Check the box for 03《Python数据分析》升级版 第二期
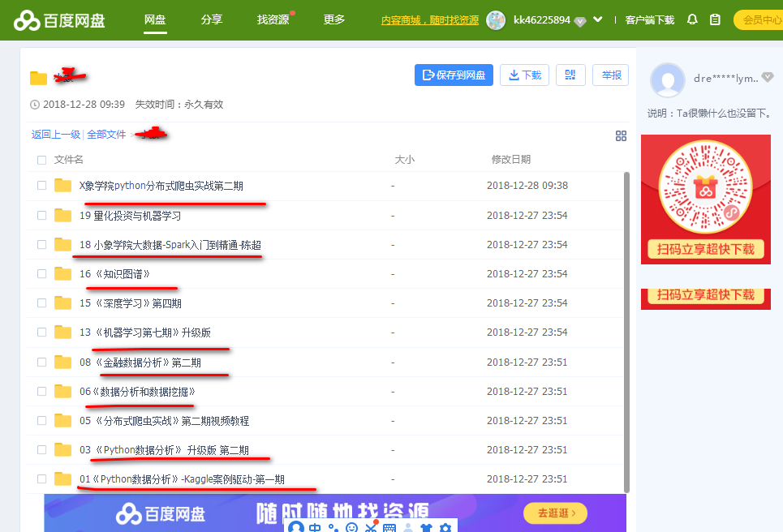783x532 pixels. [42, 449]
